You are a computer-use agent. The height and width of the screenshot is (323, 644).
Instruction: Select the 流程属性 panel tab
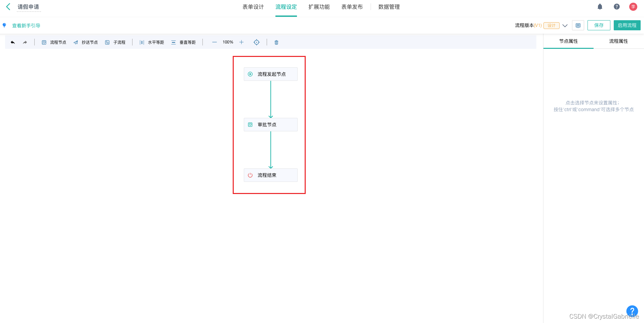619,41
